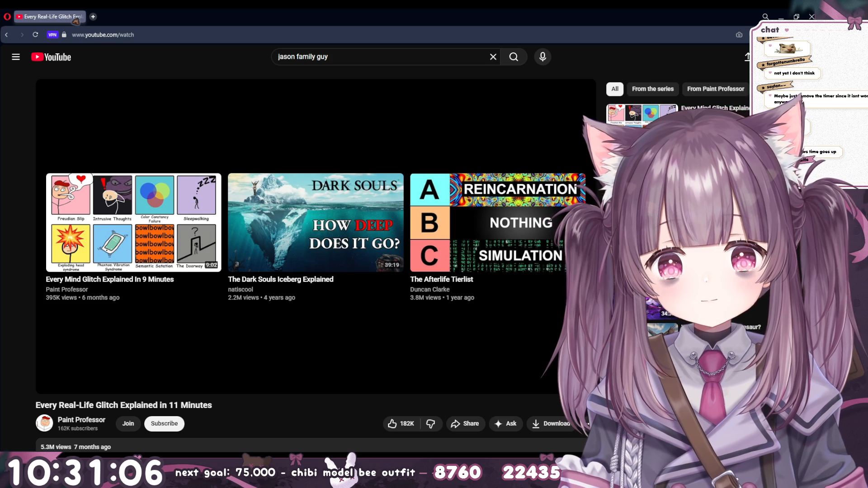Reload the page using browser refresh icon
Viewport: 868px width, 488px height.
point(35,34)
